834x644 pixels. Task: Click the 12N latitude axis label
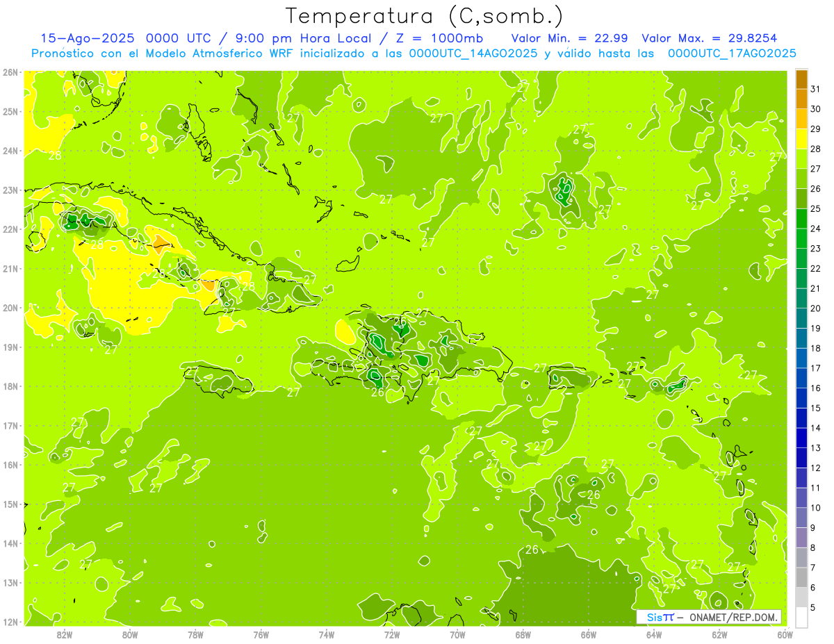(x=11, y=622)
